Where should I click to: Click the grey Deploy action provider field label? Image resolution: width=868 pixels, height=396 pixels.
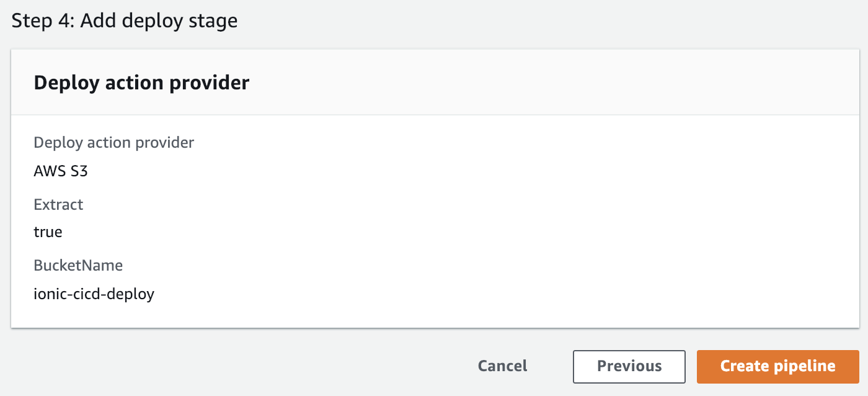point(113,143)
